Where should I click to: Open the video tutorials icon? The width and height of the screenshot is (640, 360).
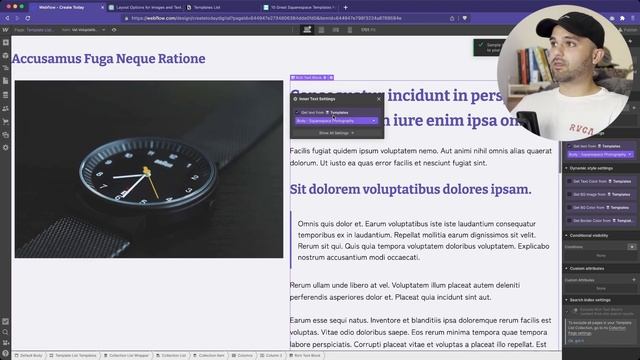(x=5, y=342)
